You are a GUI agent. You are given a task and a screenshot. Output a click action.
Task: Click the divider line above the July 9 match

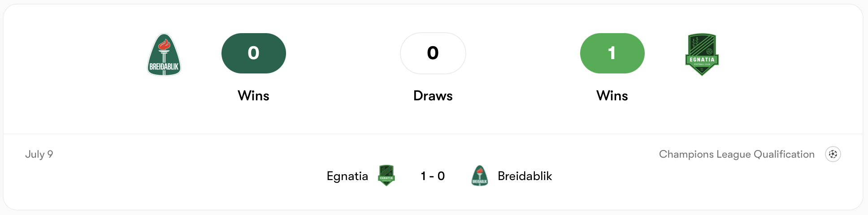(433, 133)
